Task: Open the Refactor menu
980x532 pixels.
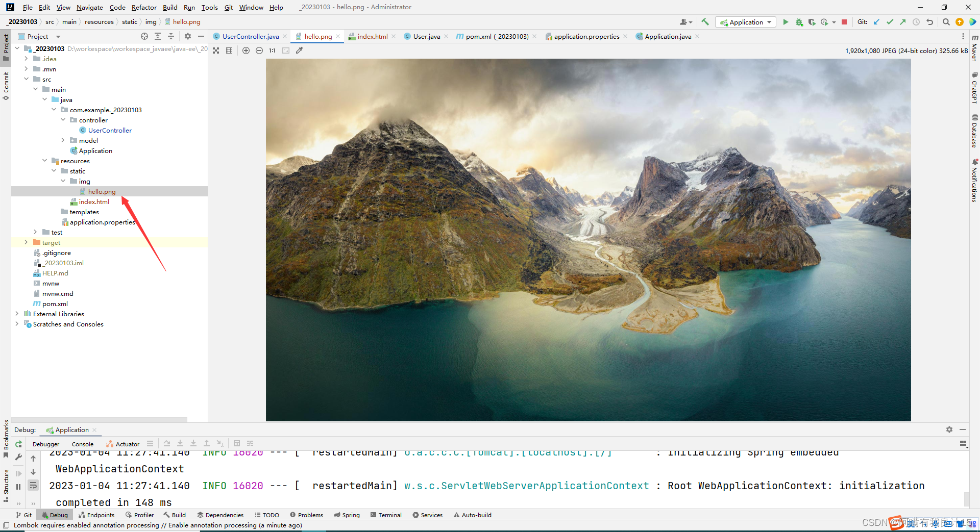Action: coord(144,7)
